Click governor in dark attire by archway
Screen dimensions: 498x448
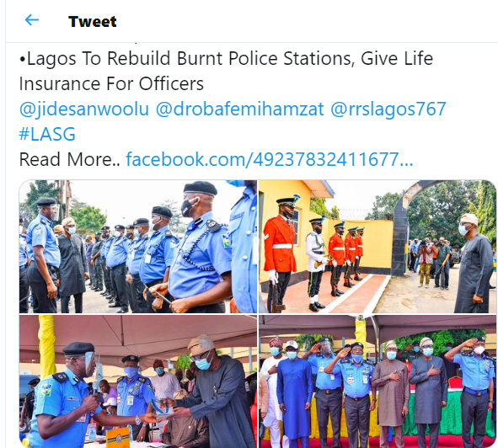point(474,264)
